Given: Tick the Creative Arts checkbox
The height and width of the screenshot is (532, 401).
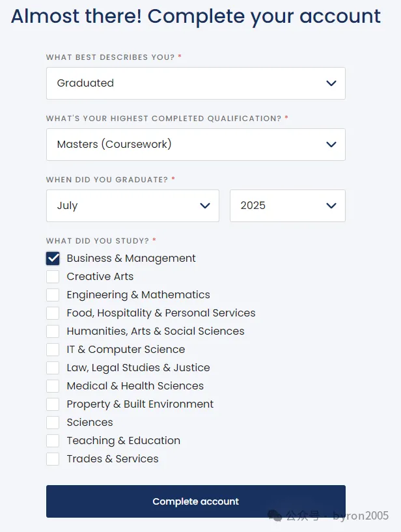Looking at the screenshot, I should coord(53,277).
